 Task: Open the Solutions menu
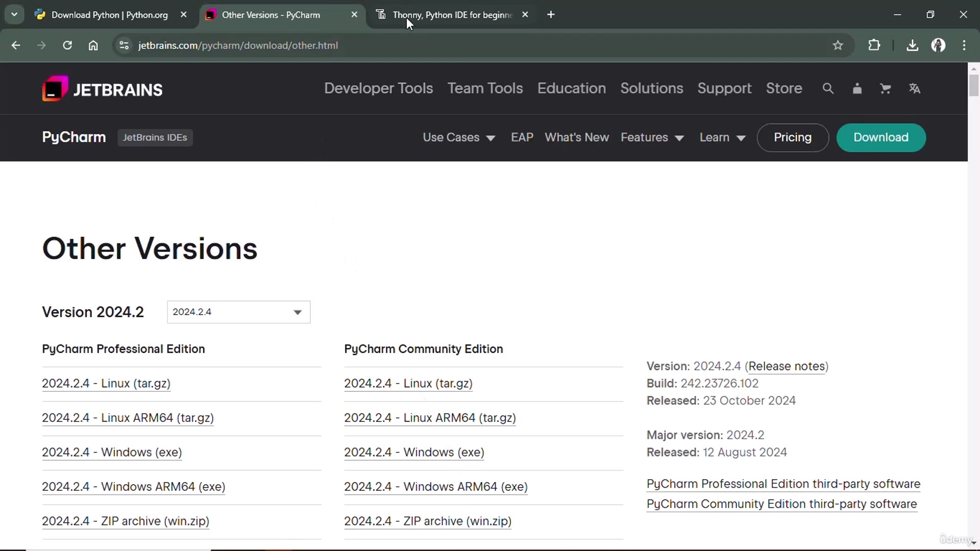coord(651,88)
